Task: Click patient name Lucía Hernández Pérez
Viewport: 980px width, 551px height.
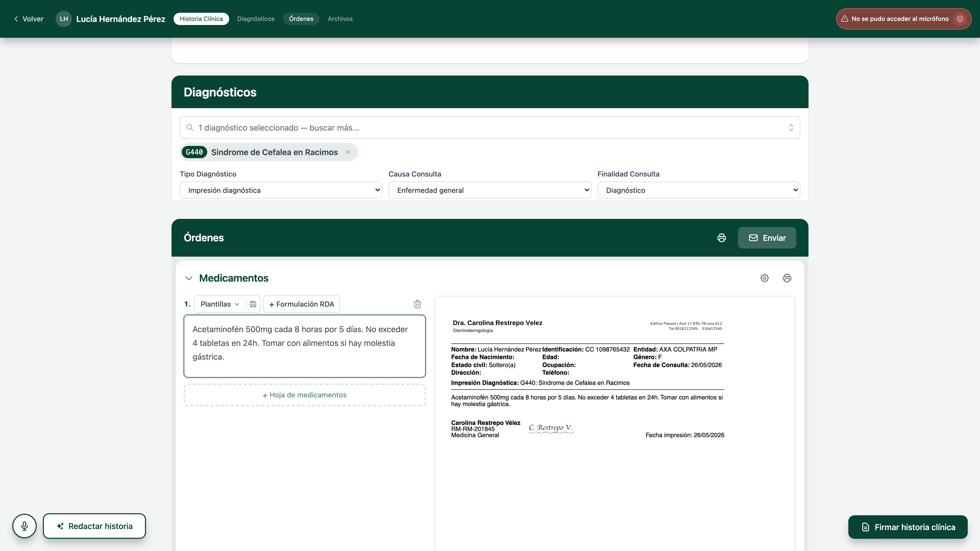Action: click(x=121, y=19)
